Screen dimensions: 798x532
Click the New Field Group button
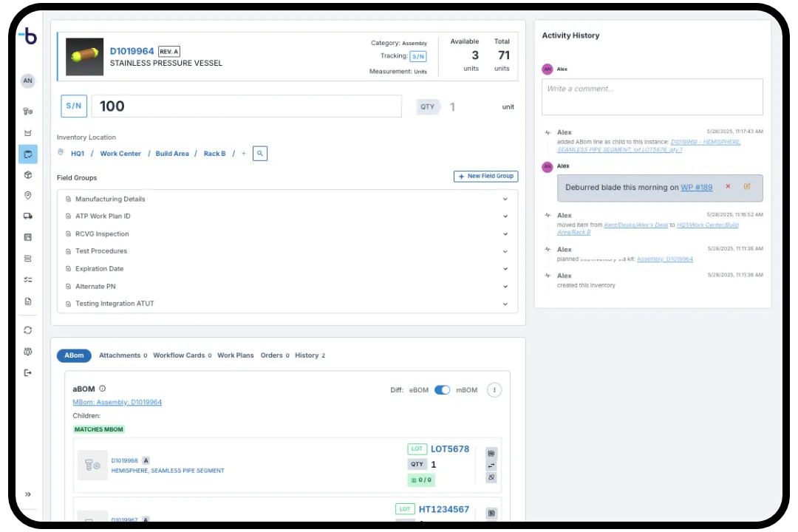pos(485,177)
